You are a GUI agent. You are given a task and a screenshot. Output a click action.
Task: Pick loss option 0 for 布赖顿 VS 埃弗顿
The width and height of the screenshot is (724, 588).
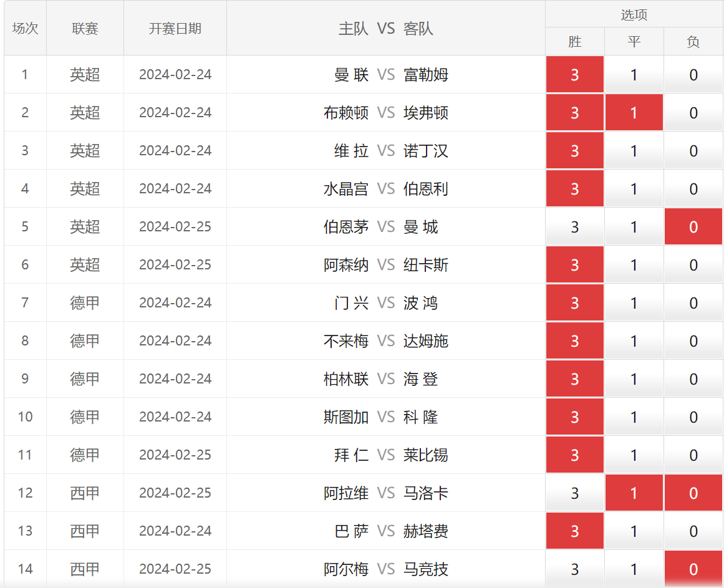[x=693, y=113]
